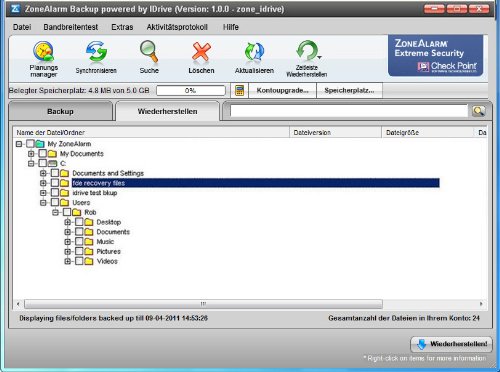Check the Users folder checkbox
Viewport: 500px width, 372px height.
coord(55,203)
